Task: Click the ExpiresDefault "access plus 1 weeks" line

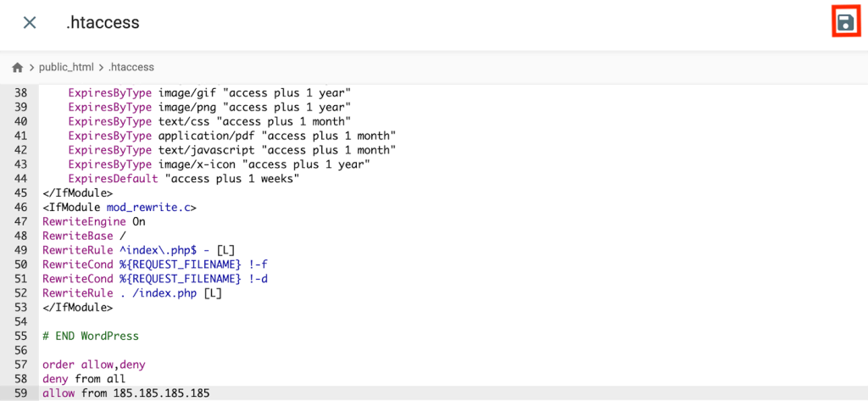Action: coord(183,178)
